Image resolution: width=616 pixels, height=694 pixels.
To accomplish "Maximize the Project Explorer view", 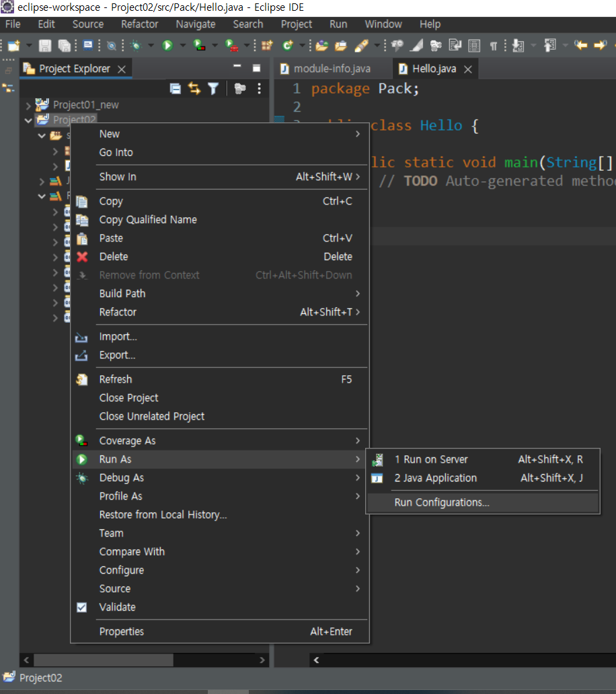I will point(256,68).
